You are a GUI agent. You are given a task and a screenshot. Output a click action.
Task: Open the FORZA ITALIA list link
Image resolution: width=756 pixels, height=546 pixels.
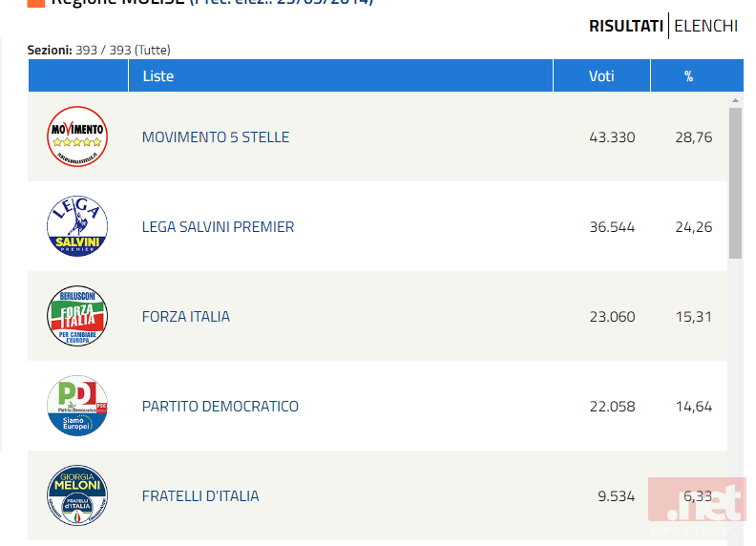click(x=185, y=317)
